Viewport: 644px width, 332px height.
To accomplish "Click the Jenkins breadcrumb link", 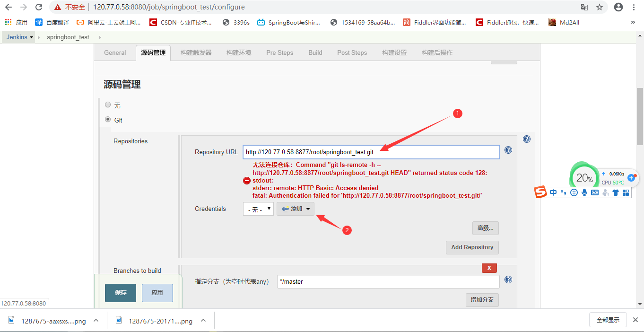I will pos(17,37).
